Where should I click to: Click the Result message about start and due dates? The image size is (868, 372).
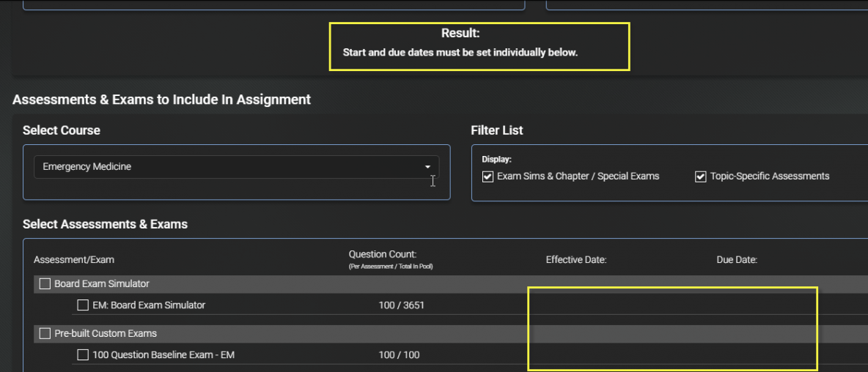pyautogui.click(x=460, y=53)
